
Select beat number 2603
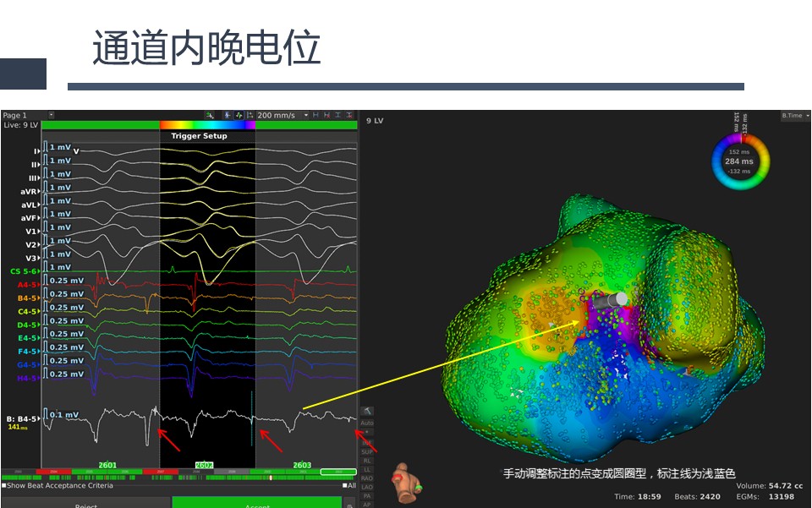point(302,465)
